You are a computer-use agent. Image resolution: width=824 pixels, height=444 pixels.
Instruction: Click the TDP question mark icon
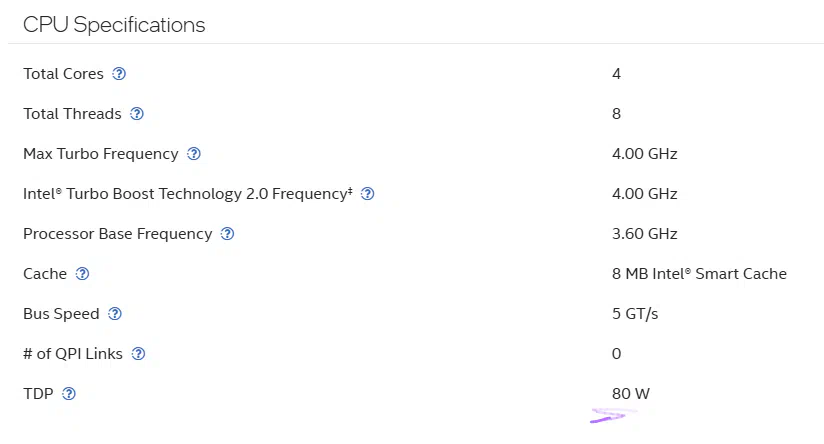click(x=68, y=394)
